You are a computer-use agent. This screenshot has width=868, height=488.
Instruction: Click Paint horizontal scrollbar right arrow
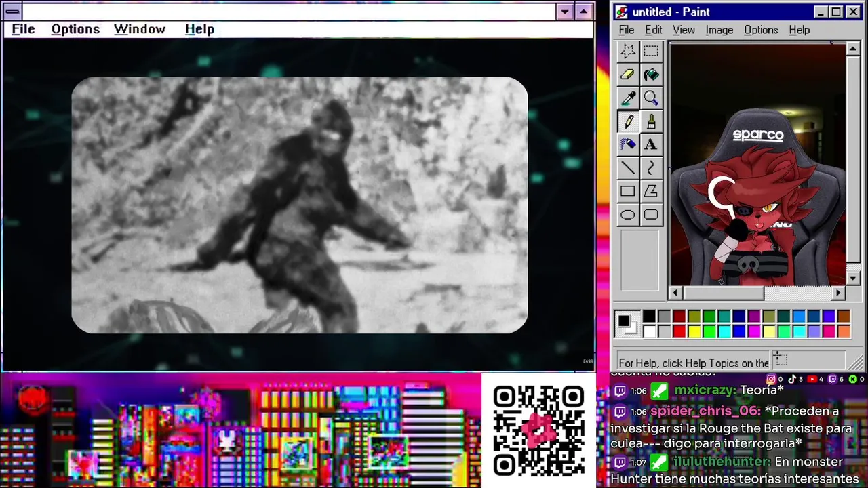click(x=839, y=293)
